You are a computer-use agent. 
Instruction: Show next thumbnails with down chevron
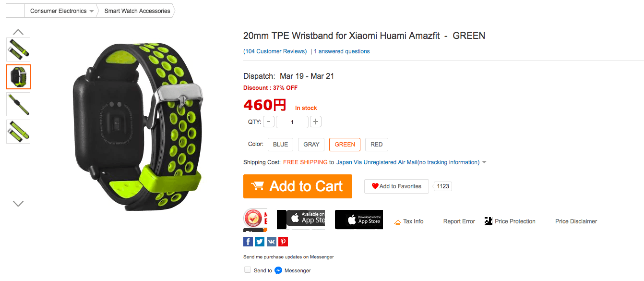click(x=18, y=204)
